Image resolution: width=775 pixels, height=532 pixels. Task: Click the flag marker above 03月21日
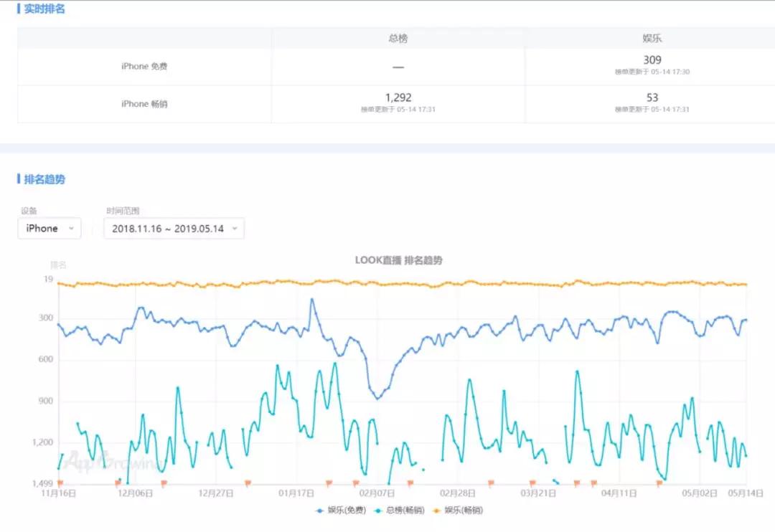[532, 483]
